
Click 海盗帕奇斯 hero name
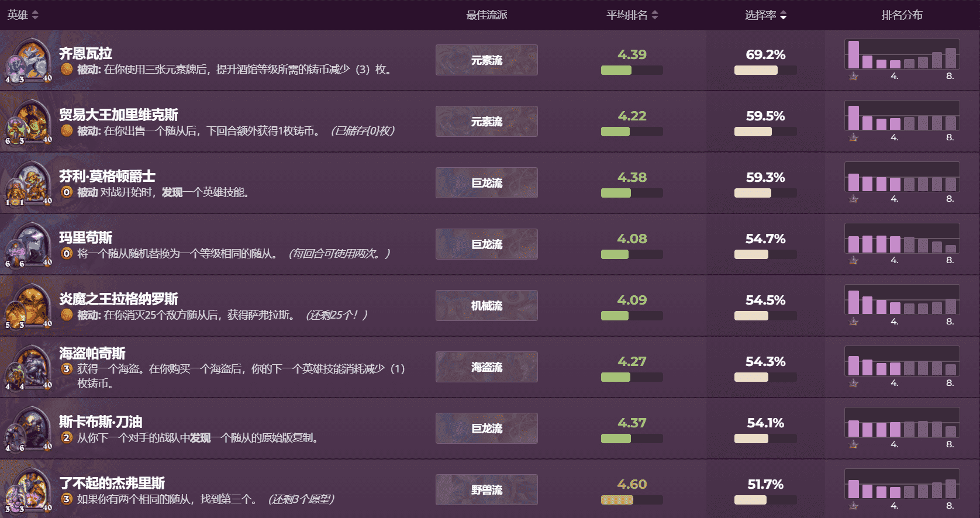(x=92, y=353)
